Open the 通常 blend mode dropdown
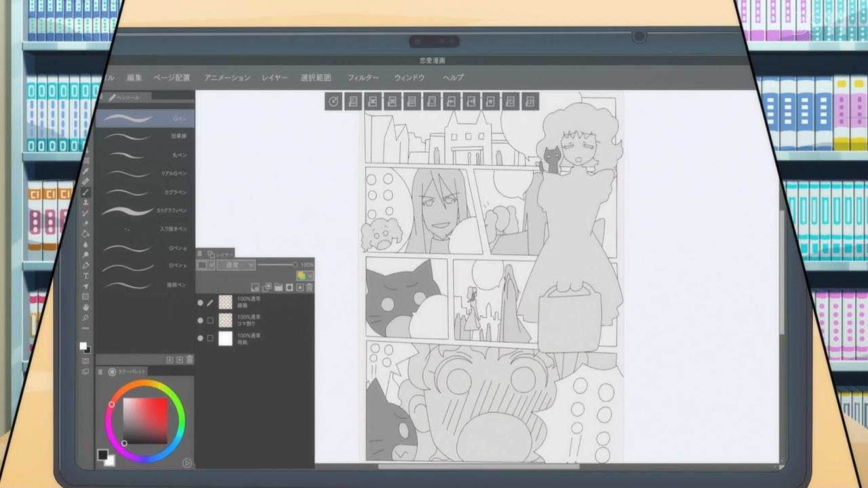Screen dimensions: 868x488 [236, 265]
